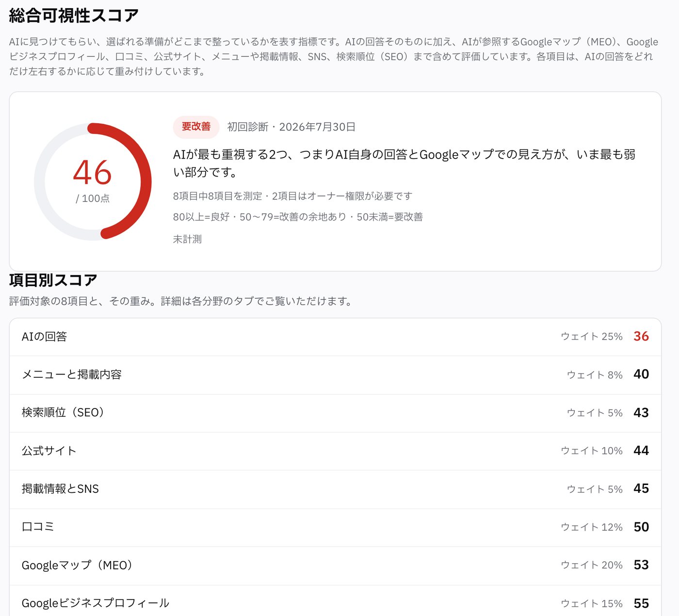Screen dimensions: 679x616
Task: Click the "ウェイト 15%" weight label
Action: point(592,603)
